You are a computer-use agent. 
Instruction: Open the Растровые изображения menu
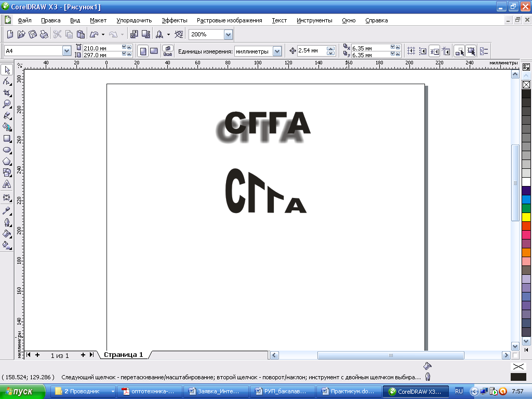[229, 20]
